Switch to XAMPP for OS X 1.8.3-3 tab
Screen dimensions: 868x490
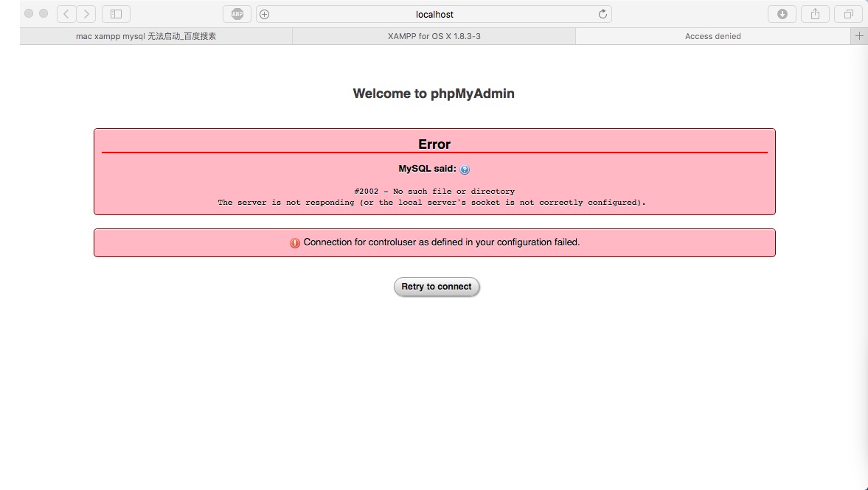[434, 36]
